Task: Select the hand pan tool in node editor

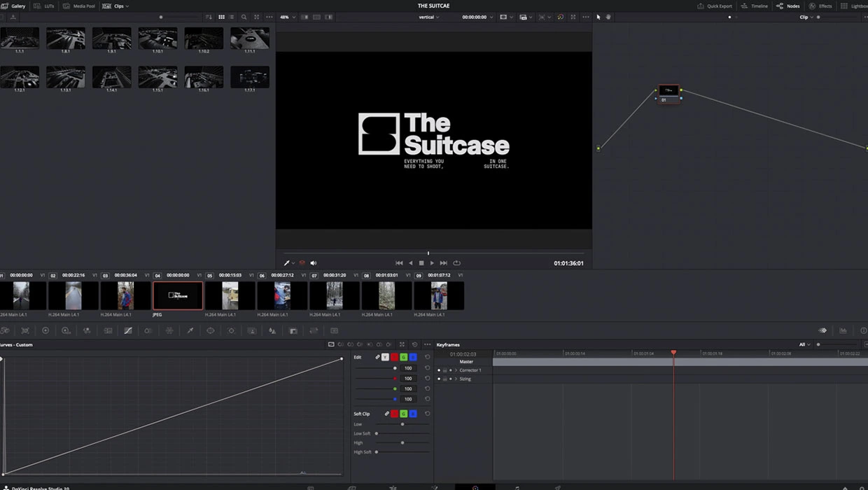Action: 608,17
